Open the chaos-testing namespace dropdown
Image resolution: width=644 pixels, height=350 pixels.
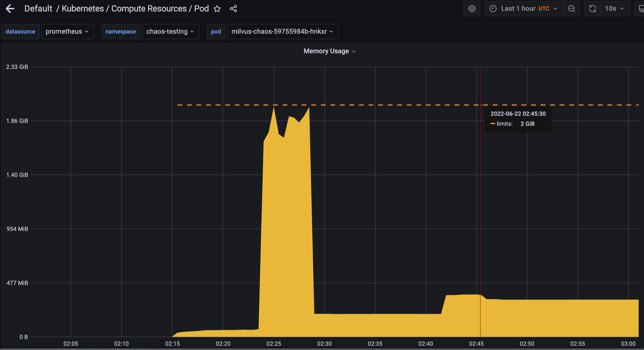[171, 32]
